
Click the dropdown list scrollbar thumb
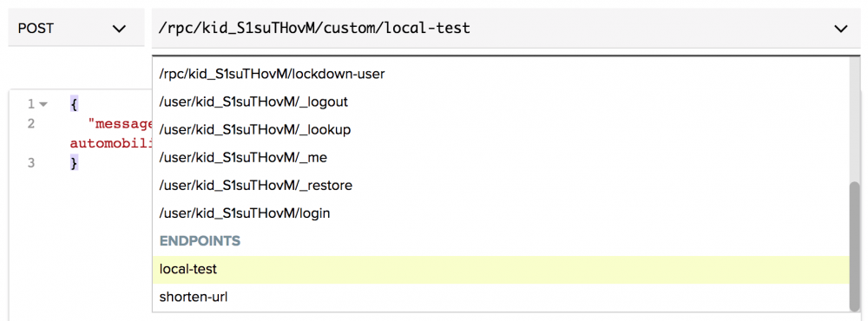point(855,246)
